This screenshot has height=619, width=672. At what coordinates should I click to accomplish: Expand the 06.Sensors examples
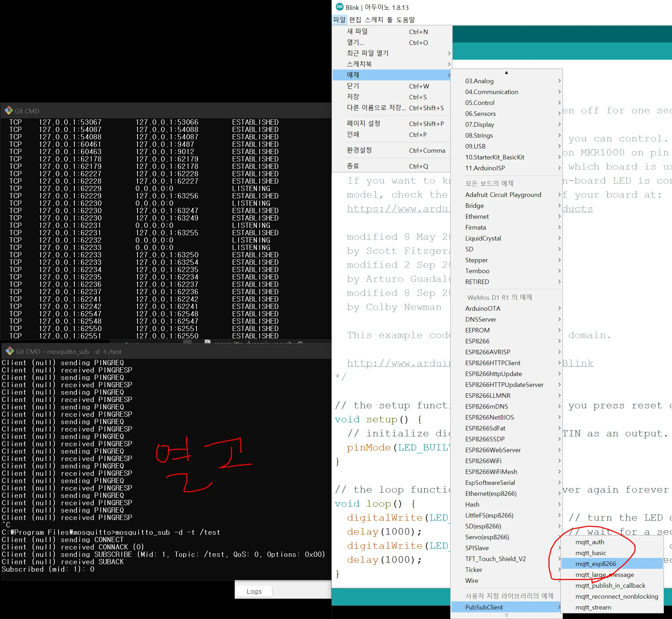[506, 114]
